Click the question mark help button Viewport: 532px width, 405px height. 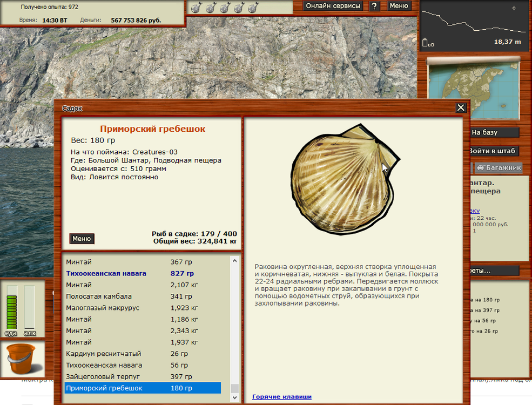click(x=374, y=6)
